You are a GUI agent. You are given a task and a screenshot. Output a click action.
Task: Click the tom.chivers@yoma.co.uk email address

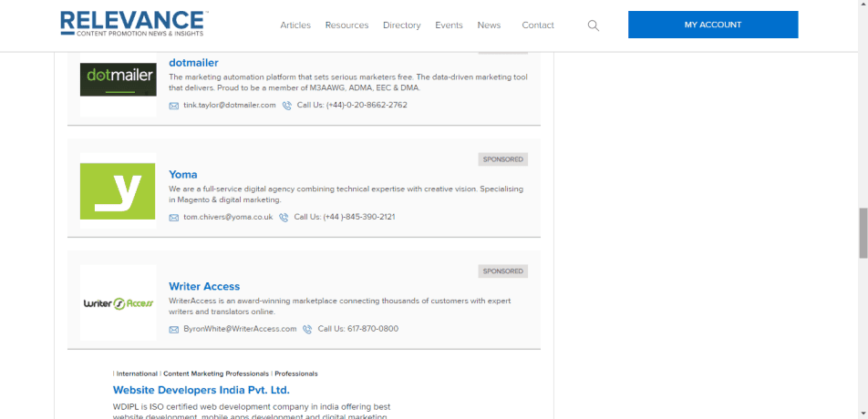228,217
